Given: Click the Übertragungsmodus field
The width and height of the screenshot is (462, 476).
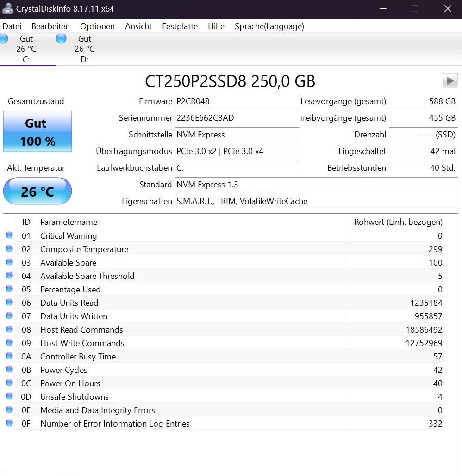Looking at the screenshot, I should 237,151.
